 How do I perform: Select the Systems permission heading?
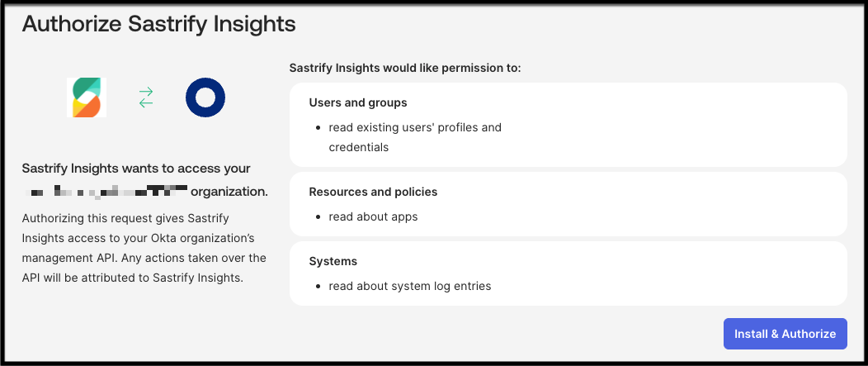(333, 261)
